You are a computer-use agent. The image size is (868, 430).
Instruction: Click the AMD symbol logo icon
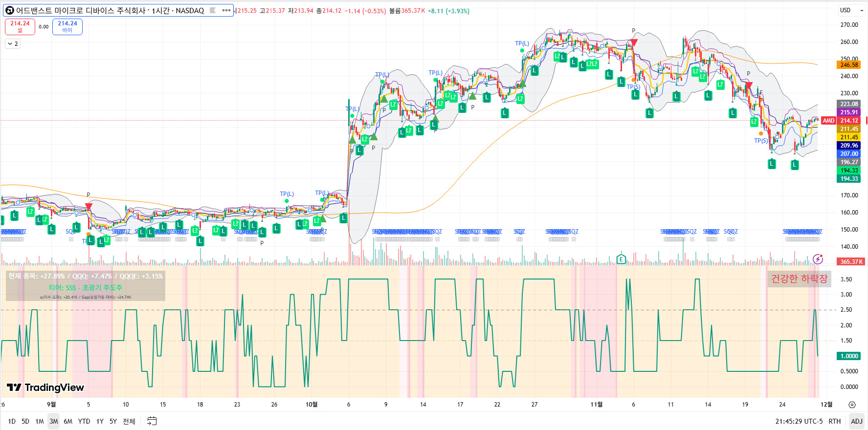click(x=9, y=10)
